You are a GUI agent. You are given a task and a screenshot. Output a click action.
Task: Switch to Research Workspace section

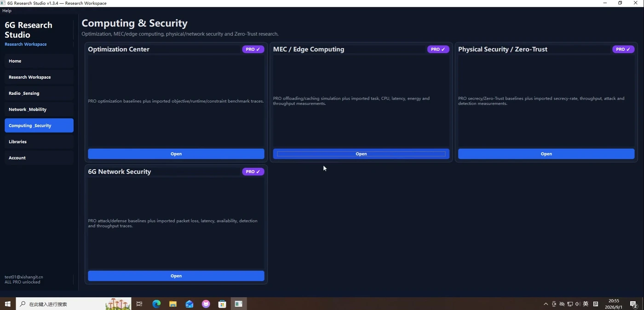39,77
